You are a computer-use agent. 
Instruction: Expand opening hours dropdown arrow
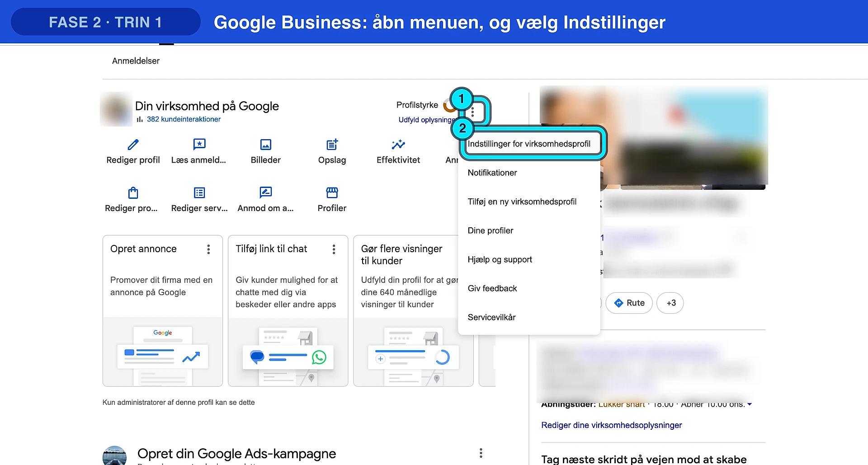(x=750, y=404)
